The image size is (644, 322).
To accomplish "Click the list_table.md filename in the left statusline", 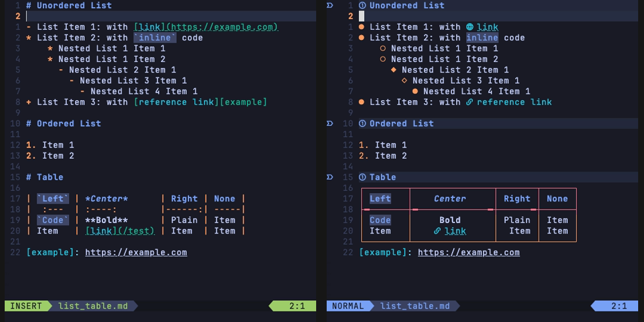I will [x=93, y=306].
